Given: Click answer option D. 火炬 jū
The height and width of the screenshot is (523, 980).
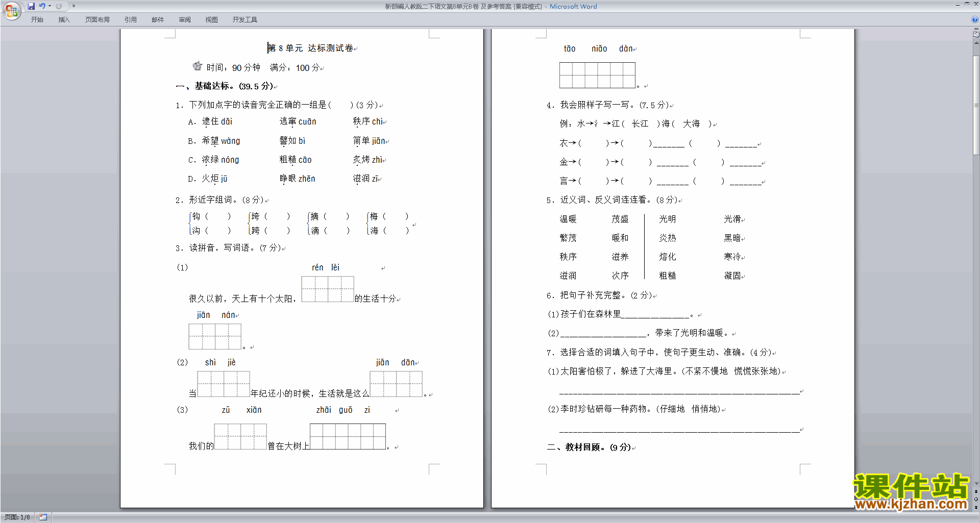Looking at the screenshot, I should pos(208,179).
